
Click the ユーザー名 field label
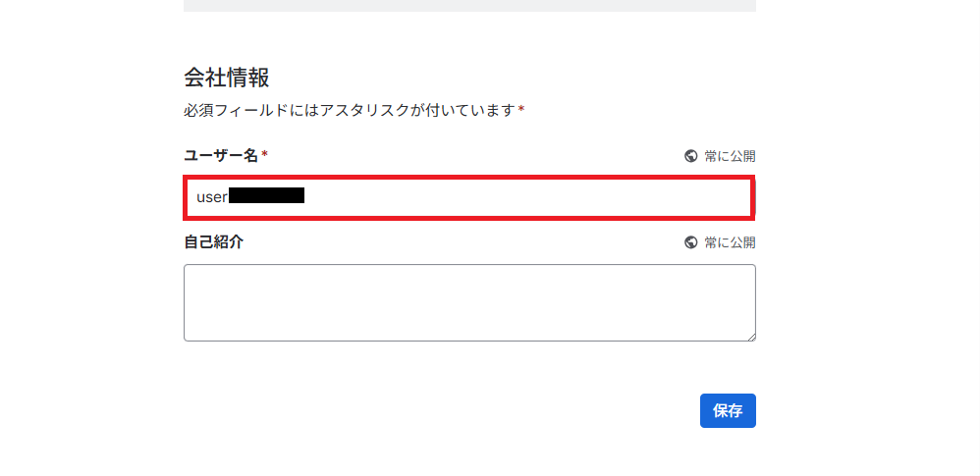222,155
